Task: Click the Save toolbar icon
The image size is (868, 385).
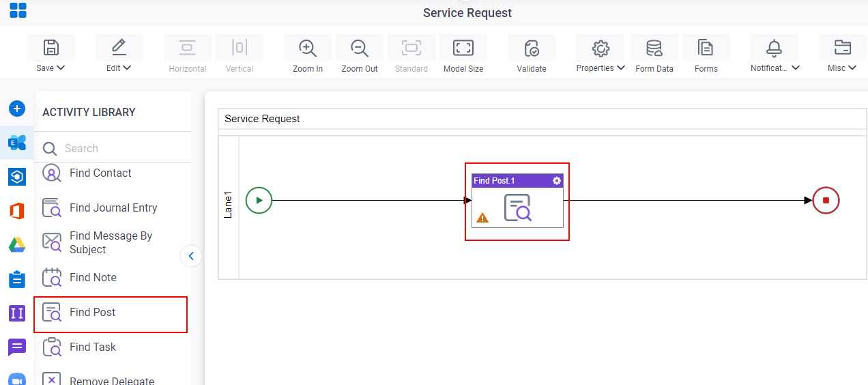Action: pyautogui.click(x=51, y=48)
